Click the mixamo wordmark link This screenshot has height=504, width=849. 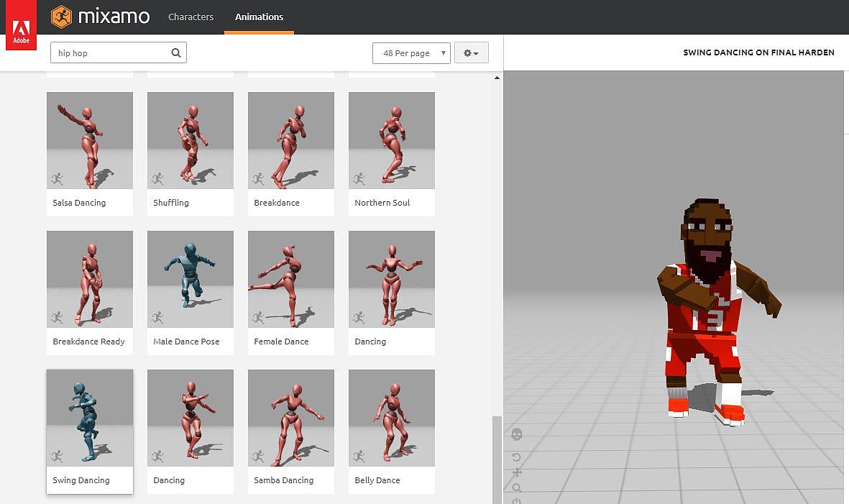click(114, 17)
